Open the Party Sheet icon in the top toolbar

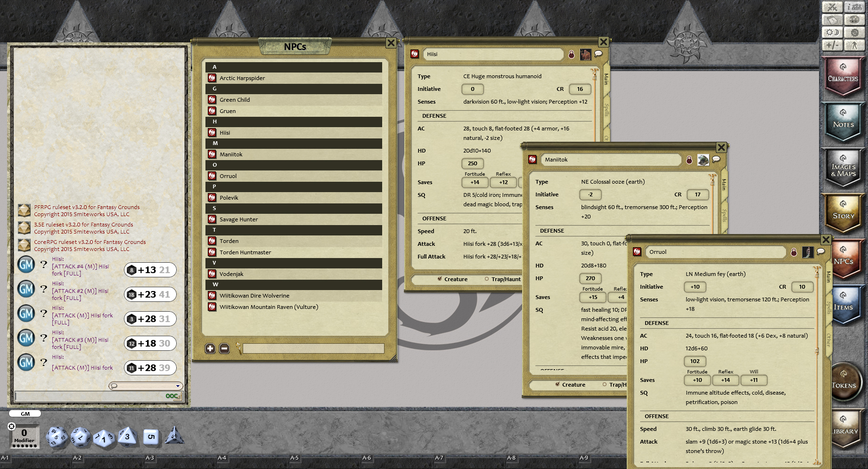(x=854, y=7)
